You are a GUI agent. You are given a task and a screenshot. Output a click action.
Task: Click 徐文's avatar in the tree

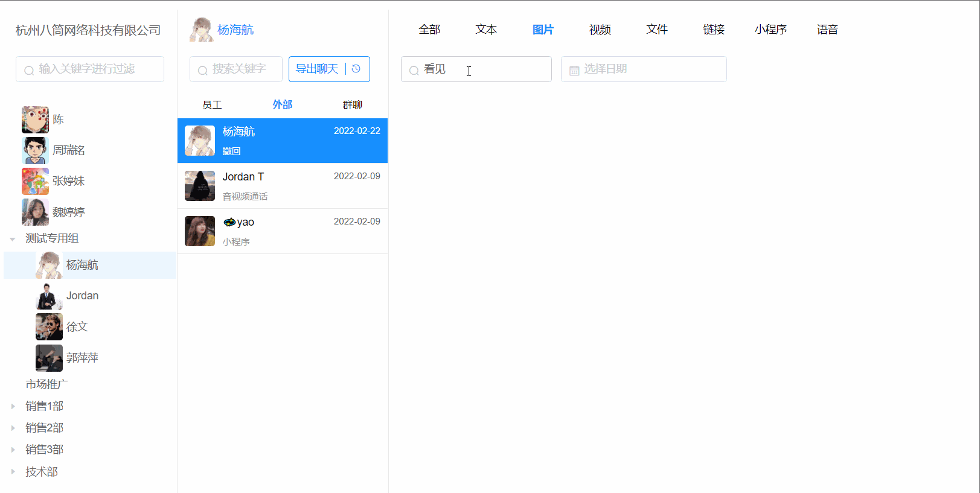pos(49,326)
